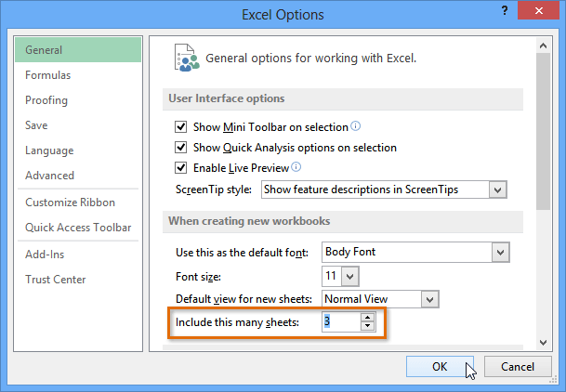The image size is (566, 392).
Task: Expand the default font dropdown arrow
Action: (x=500, y=252)
